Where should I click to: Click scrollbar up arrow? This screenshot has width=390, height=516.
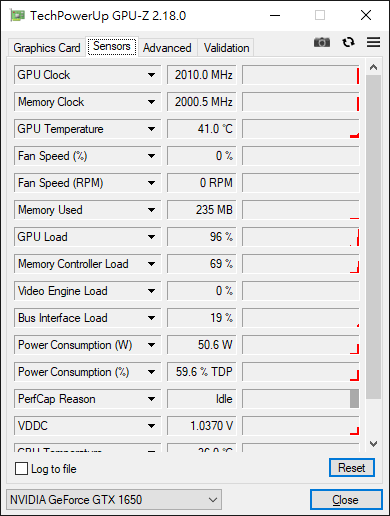[x=373, y=67]
